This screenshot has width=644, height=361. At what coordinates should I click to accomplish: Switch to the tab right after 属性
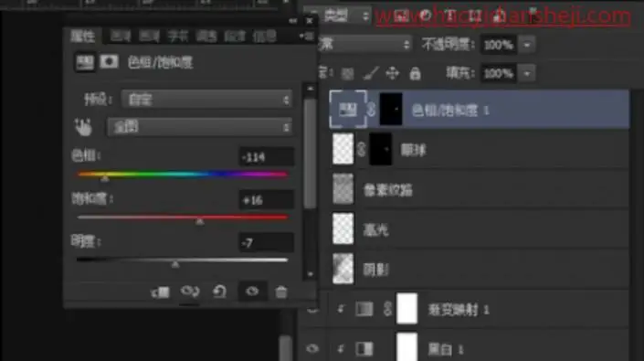(120, 37)
